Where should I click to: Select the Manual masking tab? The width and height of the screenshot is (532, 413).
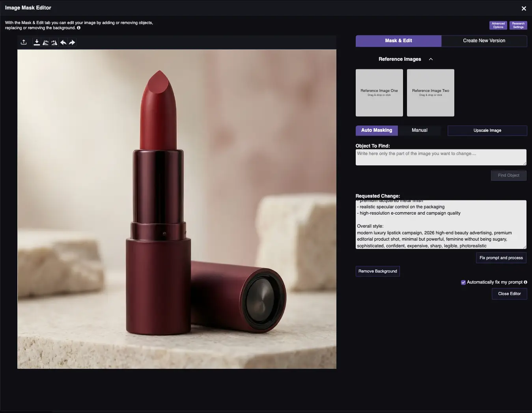coord(419,130)
